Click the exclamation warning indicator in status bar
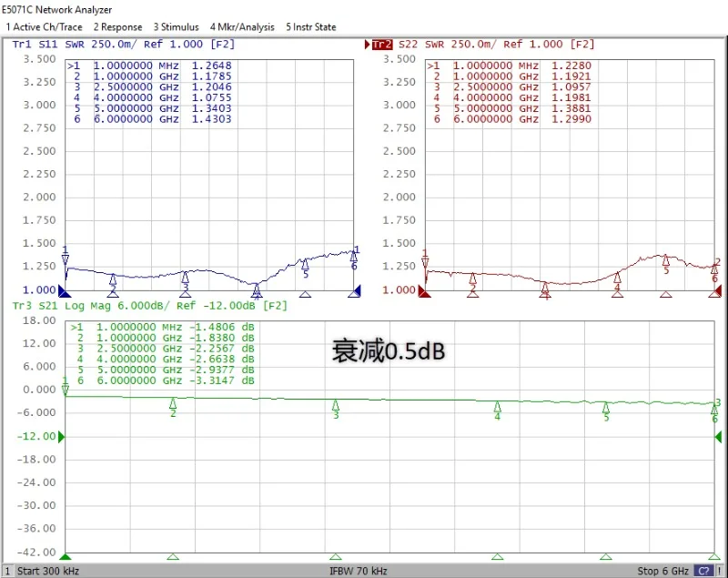Screen dimensions: 728x578 click(720, 571)
